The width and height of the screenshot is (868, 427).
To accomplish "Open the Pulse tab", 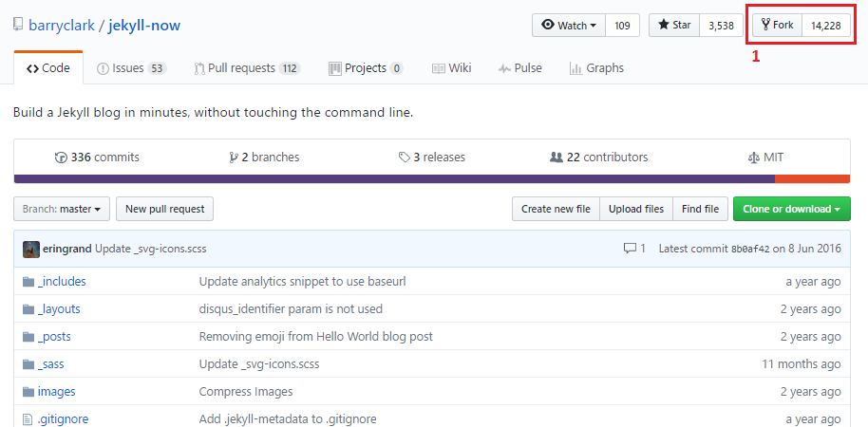I will (519, 68).
